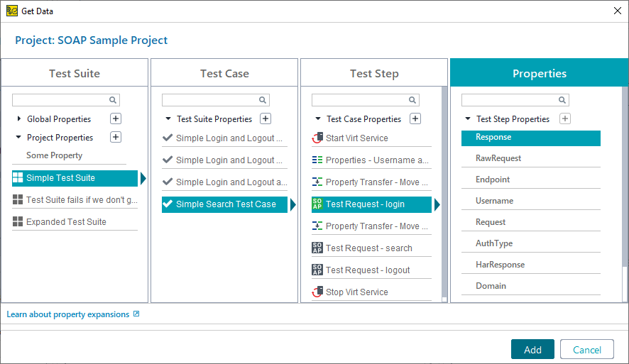629x364 pixels.
Task: Click the Test Suite column header
Action: tap(75, 73)
